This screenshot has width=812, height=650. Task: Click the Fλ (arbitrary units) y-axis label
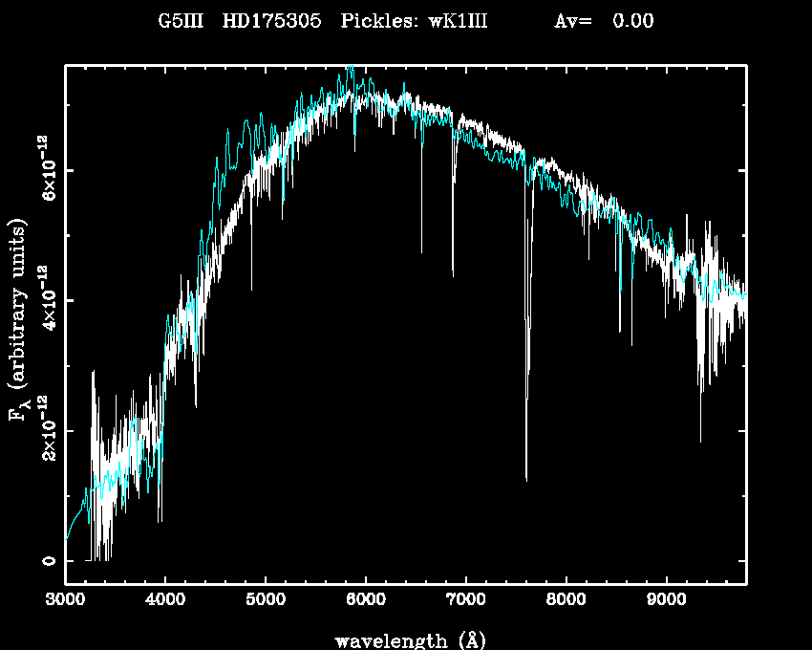coord(18,319)
